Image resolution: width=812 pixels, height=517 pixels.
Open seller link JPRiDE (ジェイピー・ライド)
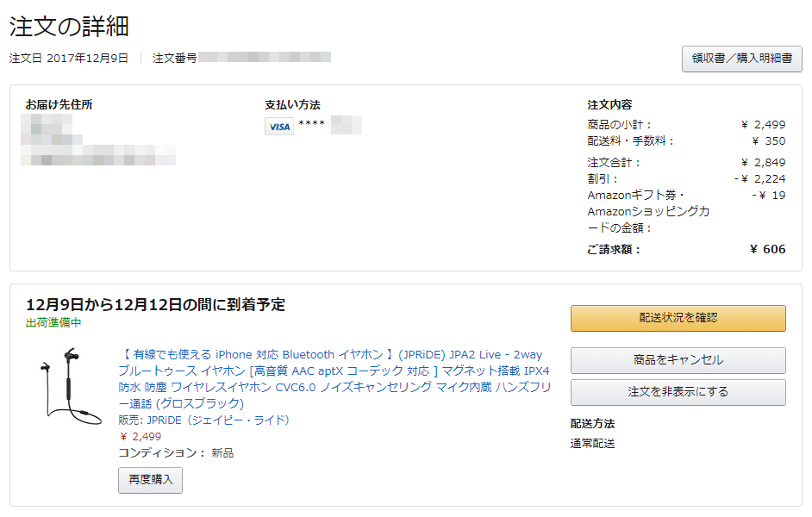pyautogui.click(x=218, y=420)
